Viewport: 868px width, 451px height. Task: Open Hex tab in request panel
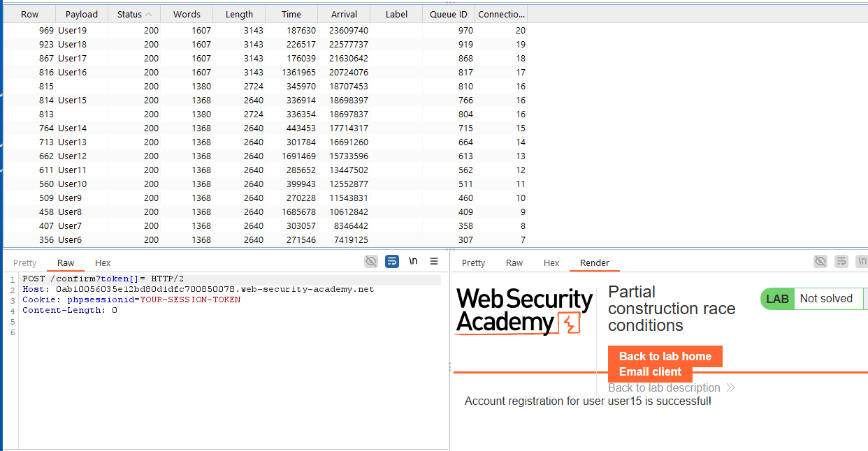click(x=103, y=263)
